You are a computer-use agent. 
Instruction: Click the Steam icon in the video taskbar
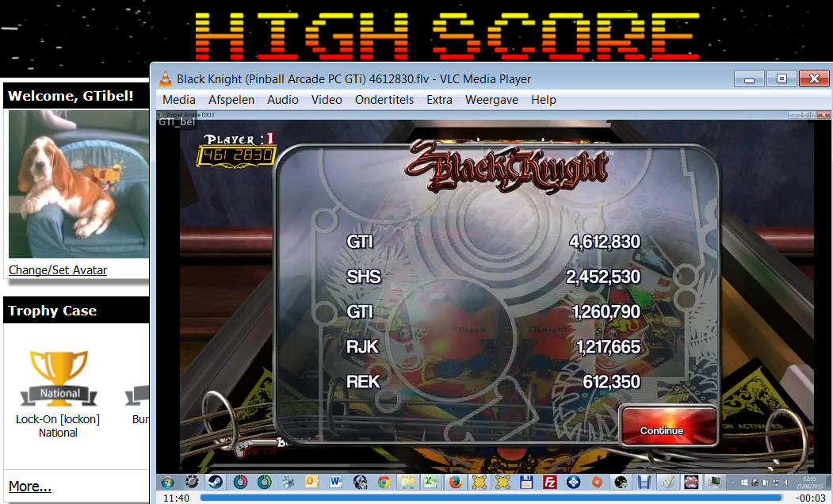click(x=215, y=482)
